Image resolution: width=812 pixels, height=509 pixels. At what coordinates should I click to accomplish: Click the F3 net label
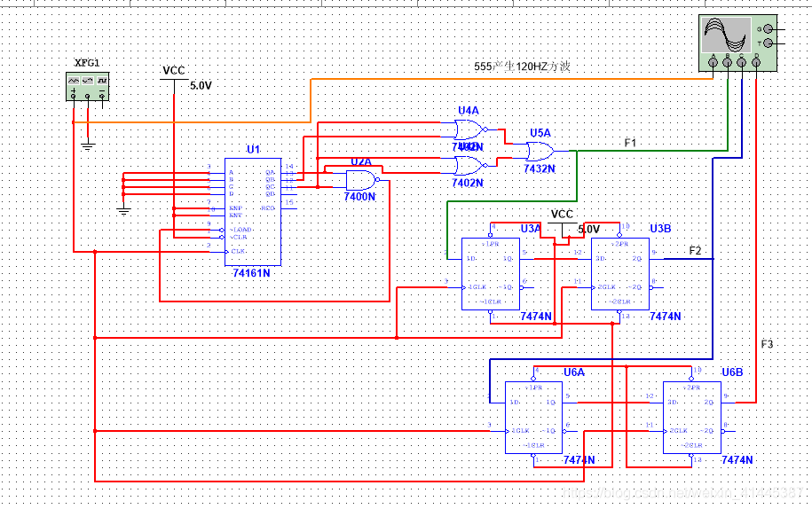[767, 343]
